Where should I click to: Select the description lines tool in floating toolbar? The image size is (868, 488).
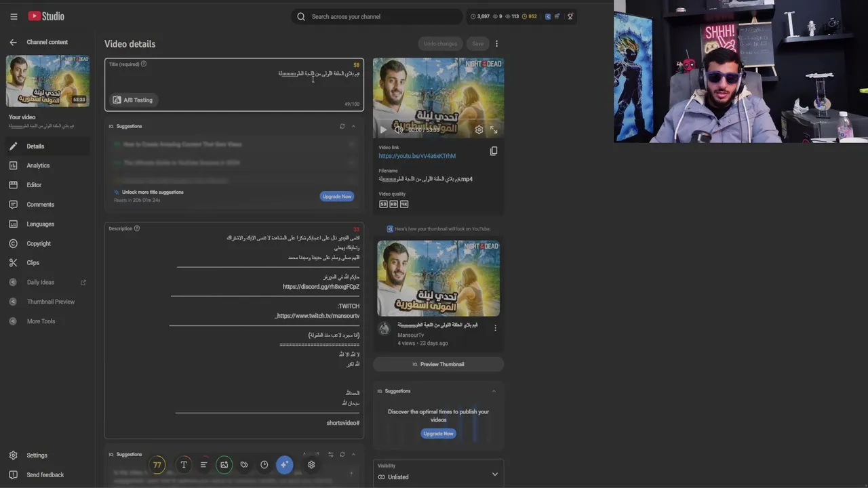click(x=203, y=465)
